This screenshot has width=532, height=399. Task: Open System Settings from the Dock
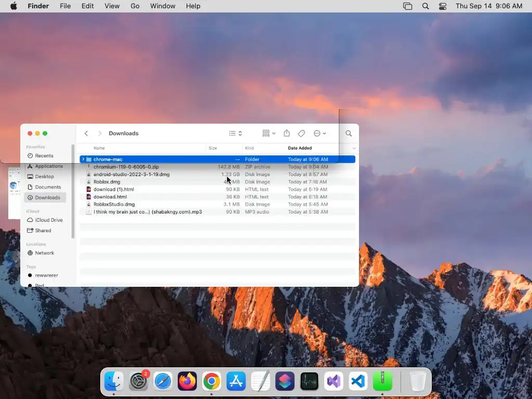[138, 381]
